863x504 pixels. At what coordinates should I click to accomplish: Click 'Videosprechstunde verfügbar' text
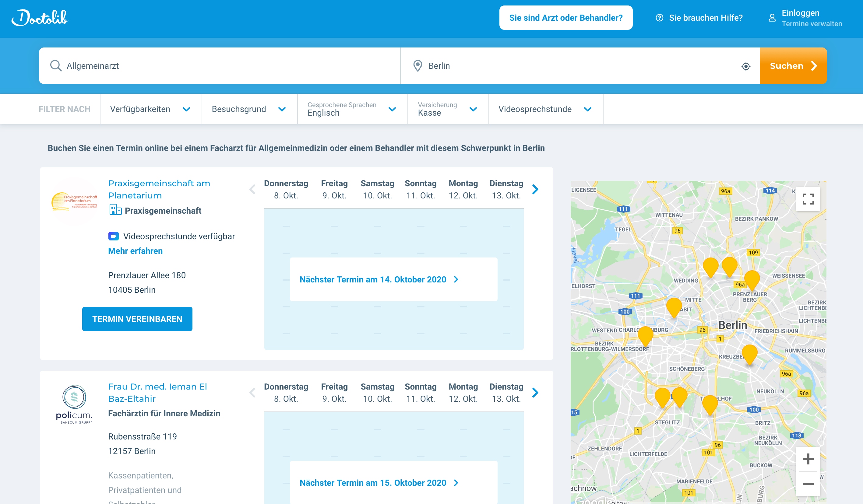[179, 236]
